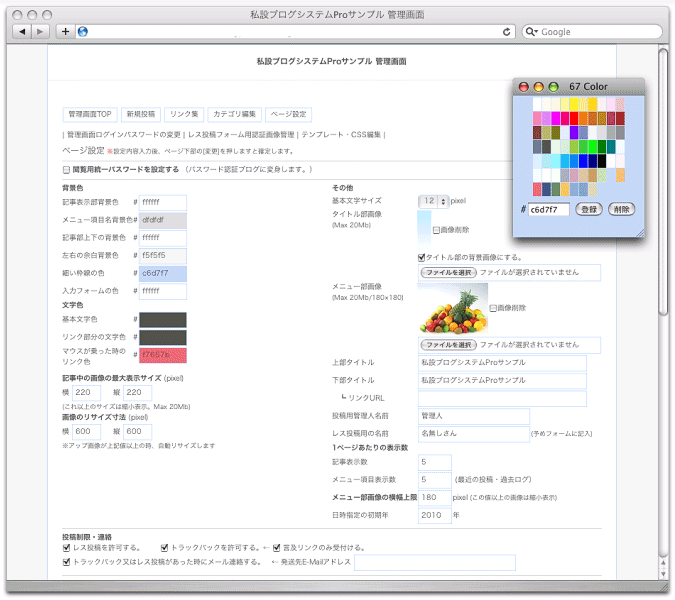Open the カテゴリ編集 tab
The width and height of the screenshot is (675, 600).
click(234, 114)
